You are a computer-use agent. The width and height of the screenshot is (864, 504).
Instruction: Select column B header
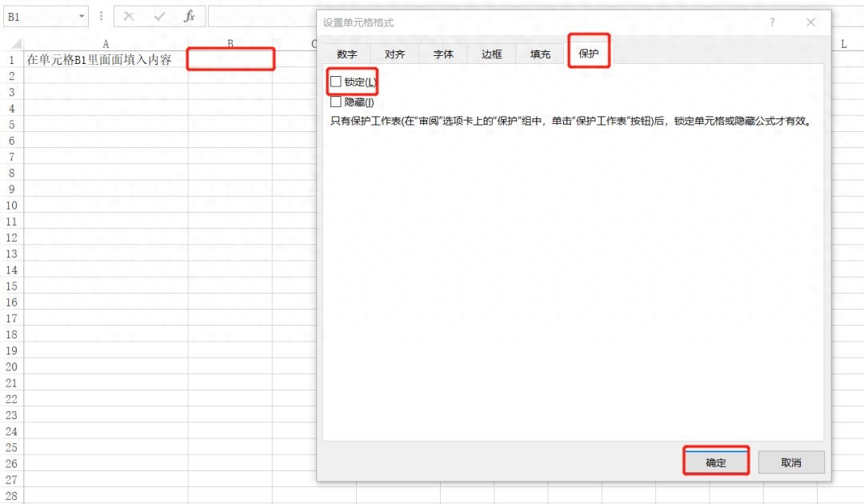(x=230, y=44)
